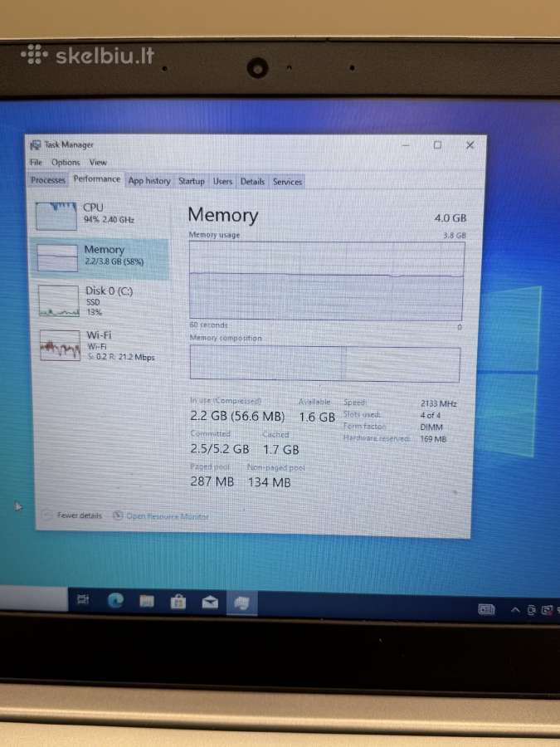Click the 4 of 4 slots used value
Screen dimensions: 560x747
(x=430, y=416)
